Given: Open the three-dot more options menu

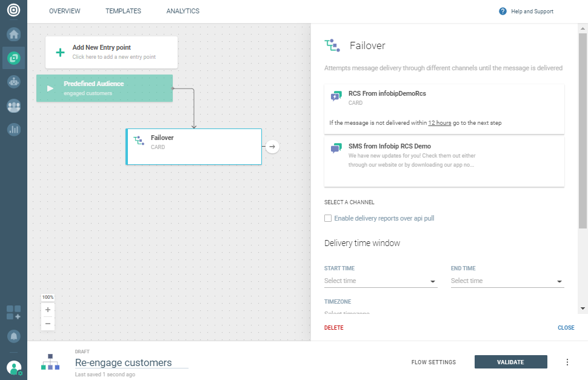Looking at the screenshot, I should pyautogui.click(x=567, y=362).
